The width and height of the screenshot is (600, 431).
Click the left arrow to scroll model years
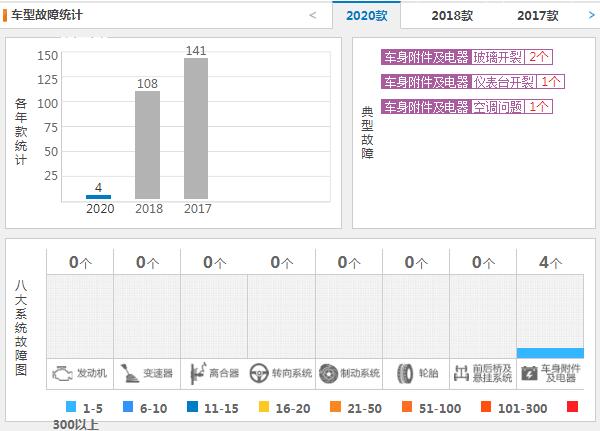tap(313, 16)
